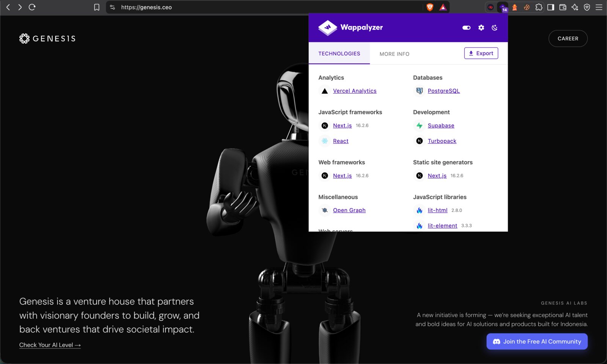Join the Free AI Community button
The image size is (607, 364).
pyautogui.click(x=537, y=342)
